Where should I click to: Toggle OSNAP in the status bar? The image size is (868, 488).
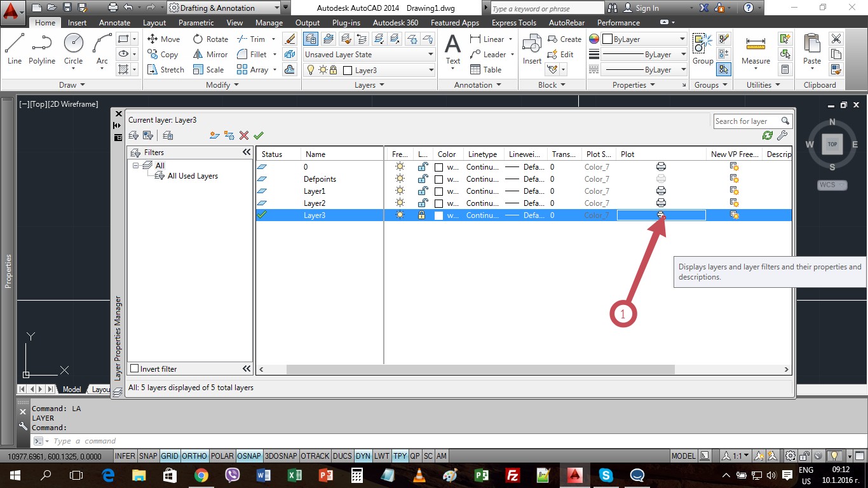pos(249,456)
